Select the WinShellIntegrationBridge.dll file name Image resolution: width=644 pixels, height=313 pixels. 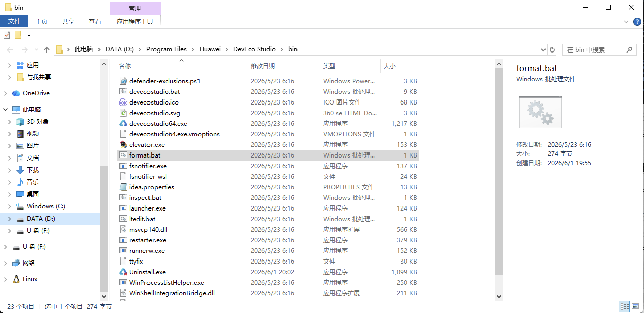(172, 293)
